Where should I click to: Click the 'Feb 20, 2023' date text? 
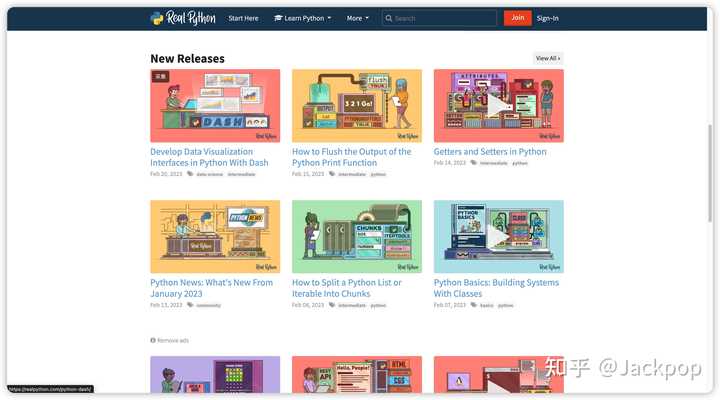coord(166,175)
